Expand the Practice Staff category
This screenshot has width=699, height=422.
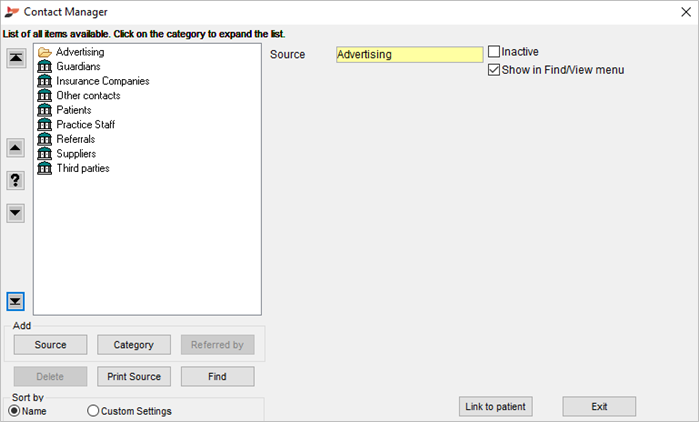coord(86,124)
